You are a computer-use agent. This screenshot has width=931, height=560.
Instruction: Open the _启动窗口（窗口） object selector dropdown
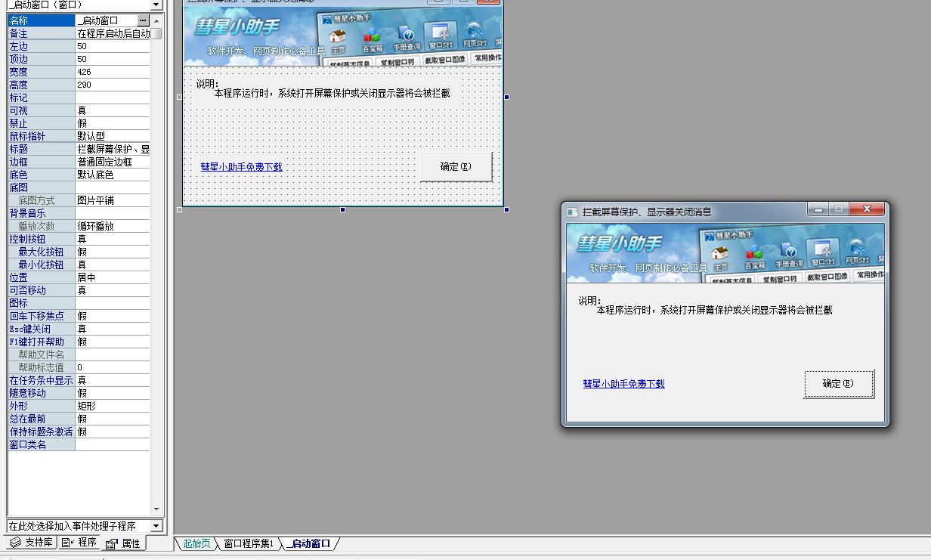pos(156,5)
